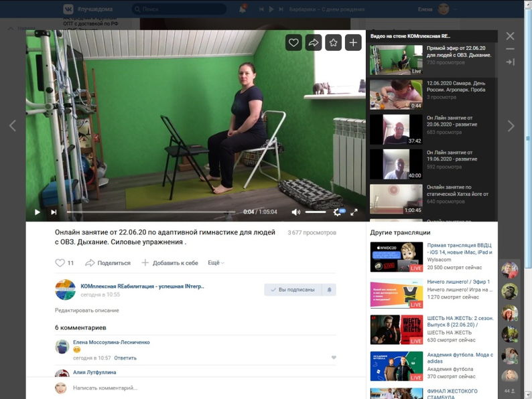The height and width of the screenshot is (399, 532).
Task: Open the 12.06.2020 Самара video thumbnail
Action: [x=396, y=95]
